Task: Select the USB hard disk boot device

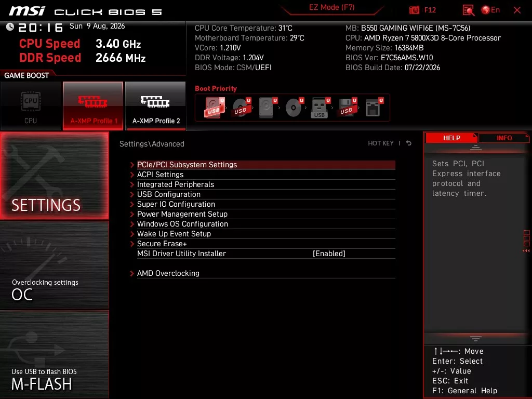Action: 214,108
